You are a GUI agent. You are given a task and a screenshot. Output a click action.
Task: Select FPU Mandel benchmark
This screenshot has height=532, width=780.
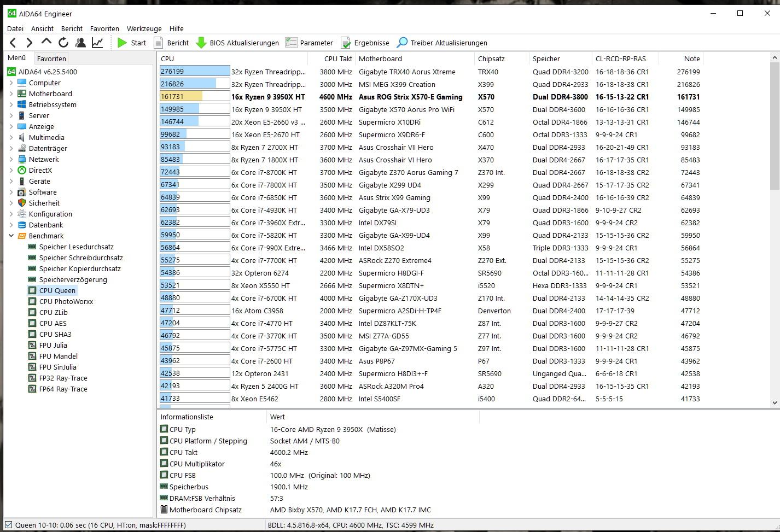click(59, 356)
